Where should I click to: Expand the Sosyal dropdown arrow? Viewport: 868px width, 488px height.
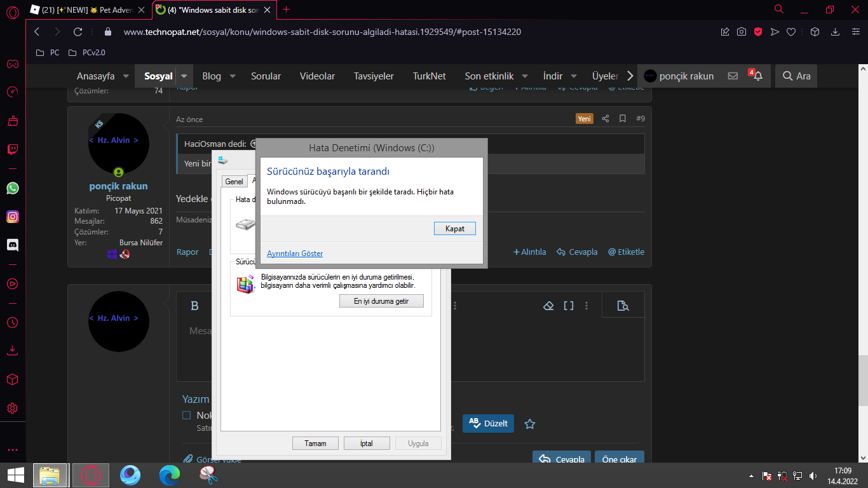click(x=184, y=76)
